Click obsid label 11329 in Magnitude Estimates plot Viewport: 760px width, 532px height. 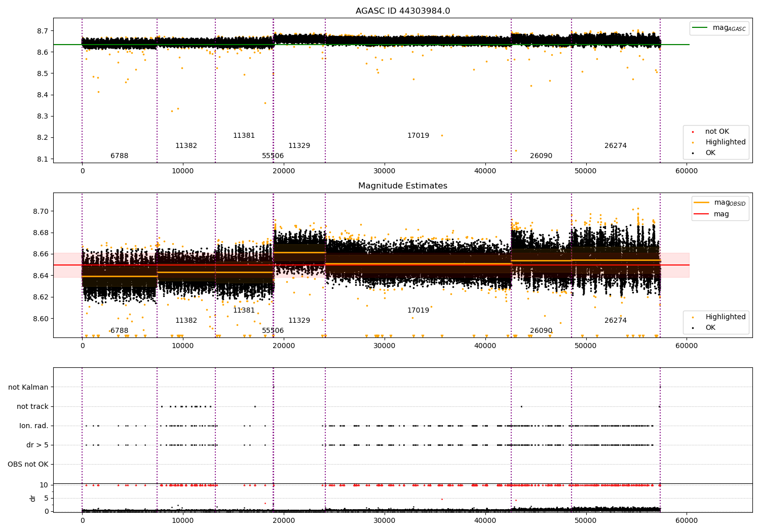click(299, 321)
